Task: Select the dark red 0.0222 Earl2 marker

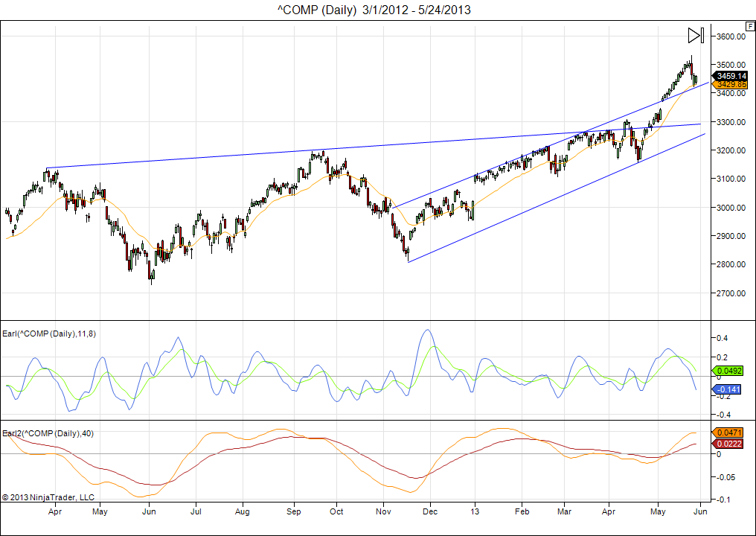Action: click(731, 443)
